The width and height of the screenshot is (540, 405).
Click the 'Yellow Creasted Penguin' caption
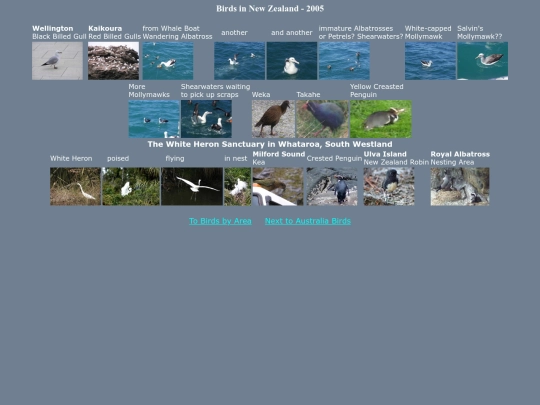coord(377,91)
